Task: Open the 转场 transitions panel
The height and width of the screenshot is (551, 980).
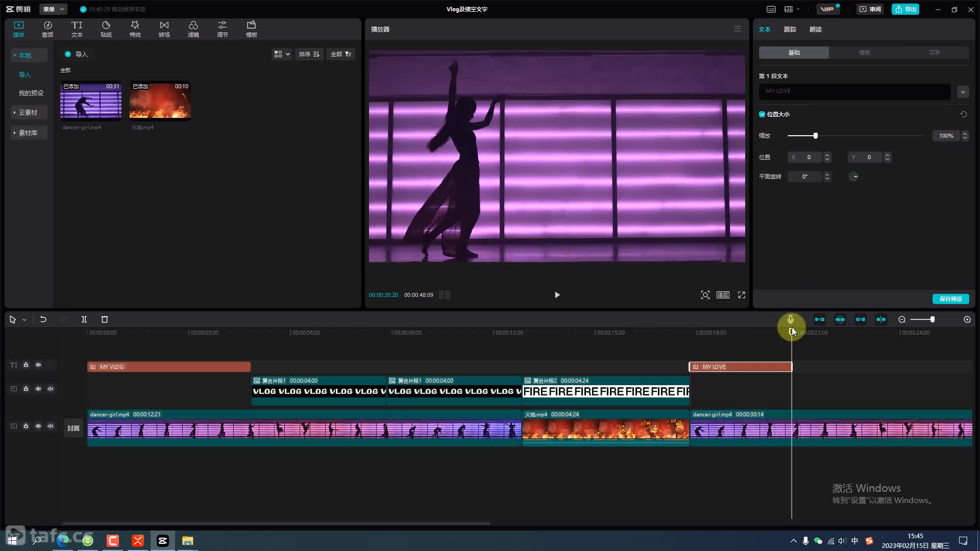Action: (164, 29)
